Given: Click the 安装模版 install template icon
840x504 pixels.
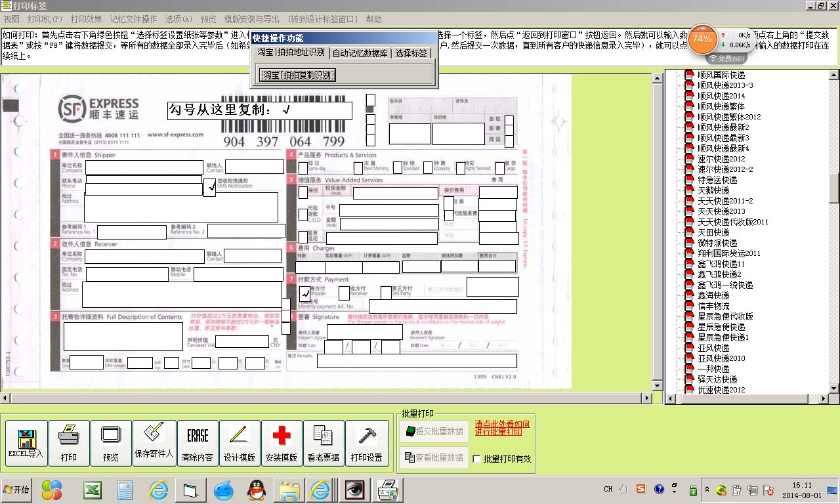Looking at the screenshot, I should click(282, 442).
